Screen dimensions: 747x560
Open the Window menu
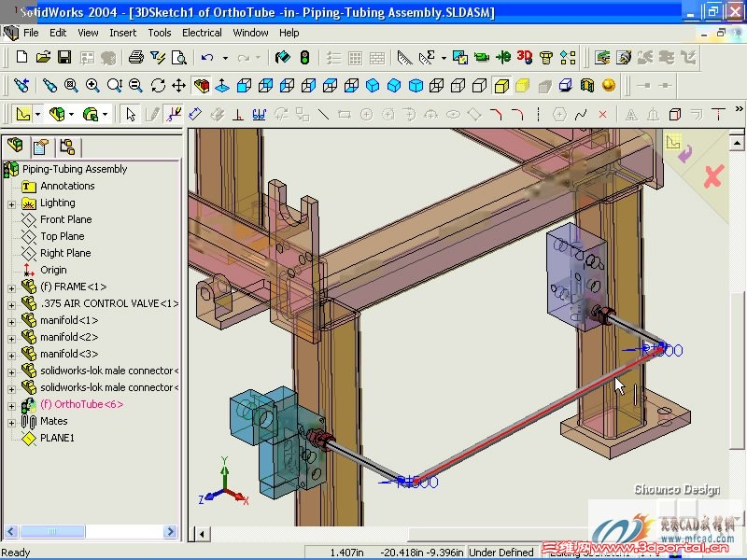[x=250, y=33]
